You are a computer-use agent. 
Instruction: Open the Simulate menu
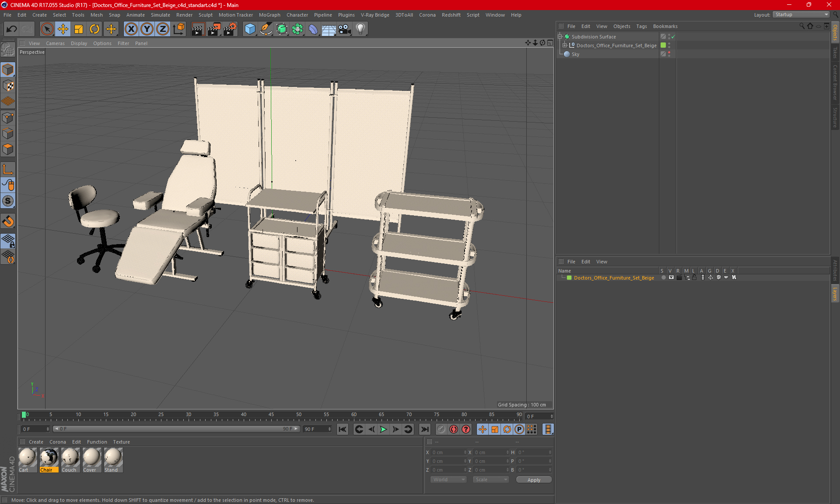coord(161,15)
